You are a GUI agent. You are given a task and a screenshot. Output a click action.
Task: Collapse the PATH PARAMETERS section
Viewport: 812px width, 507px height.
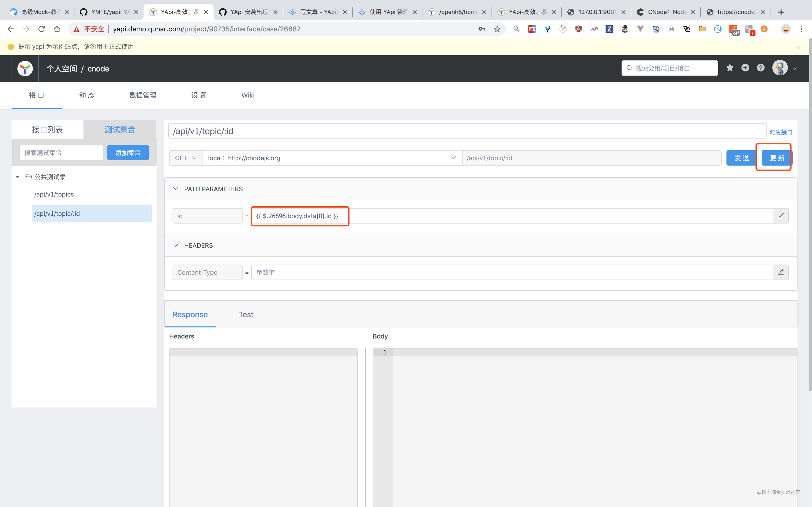click(176, 189)
